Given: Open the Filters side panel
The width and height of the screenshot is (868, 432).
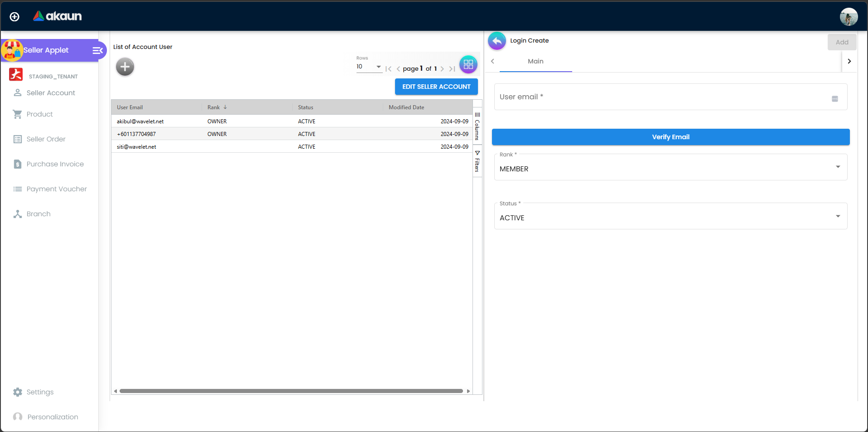Looking at the screenshot, I should [x=477, y=161].
